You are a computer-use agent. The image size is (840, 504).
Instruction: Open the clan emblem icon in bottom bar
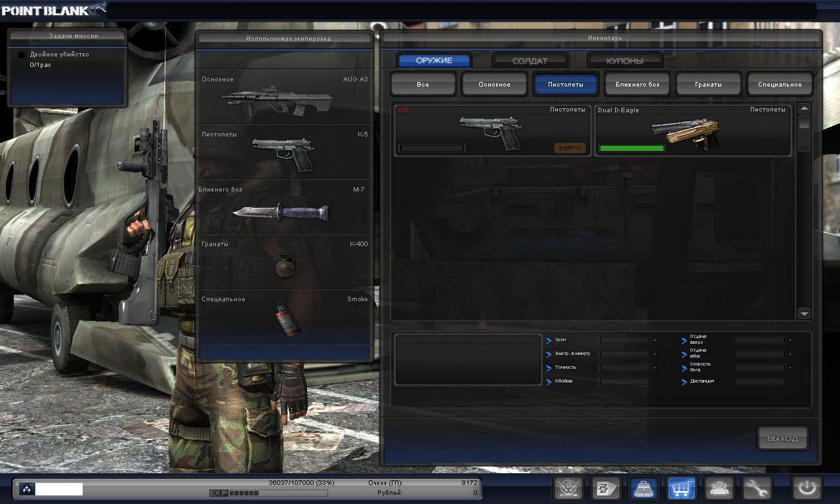pos(568,488)
